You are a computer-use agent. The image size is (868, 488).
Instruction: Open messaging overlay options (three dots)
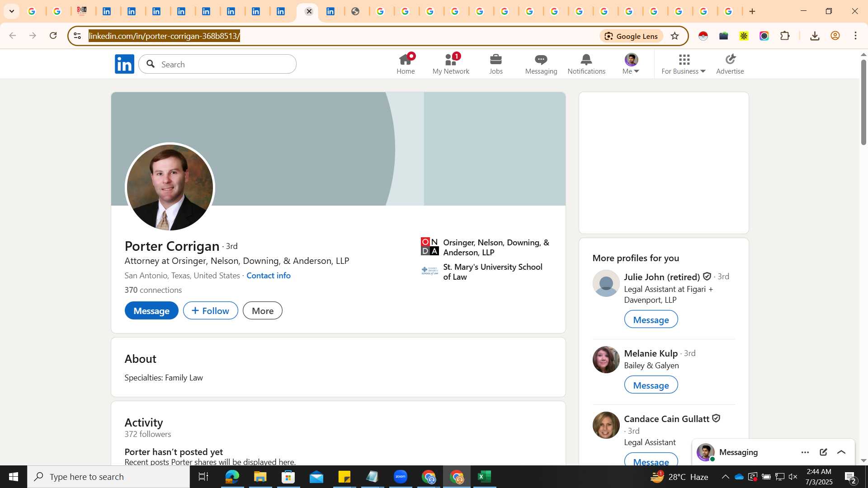805,452
